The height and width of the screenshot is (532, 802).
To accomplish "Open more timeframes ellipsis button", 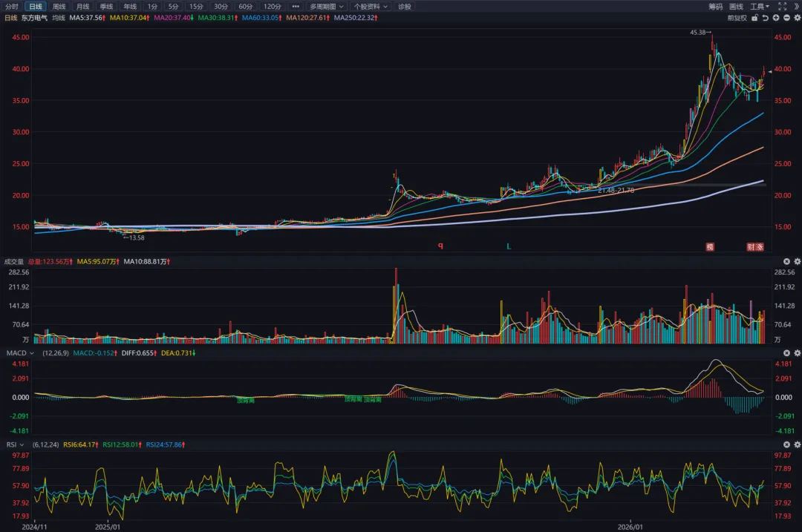I will coord(296,7).
